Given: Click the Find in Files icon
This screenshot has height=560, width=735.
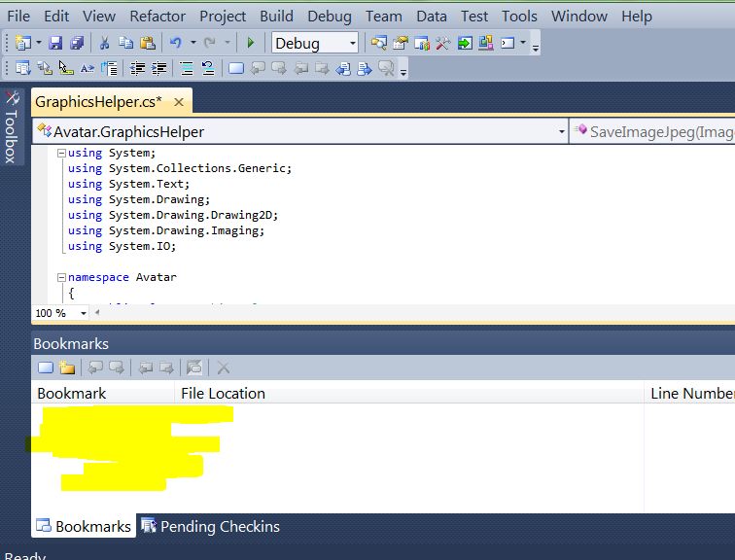Looking at the screenshot, I should pos(379,43).
